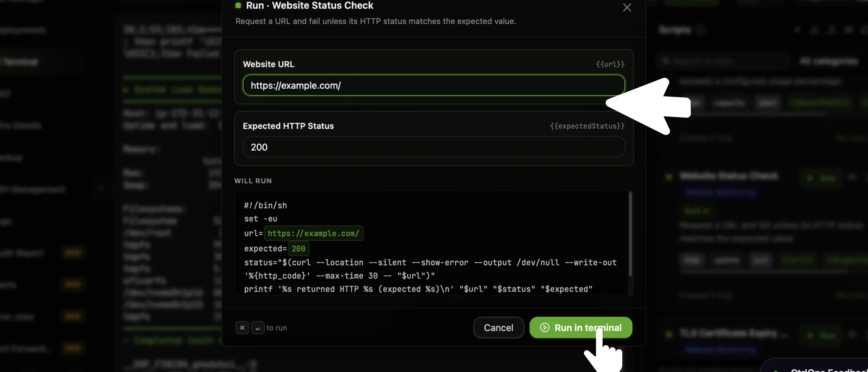Click the '#!/bin/sh' line in the preview

coord(265,206)
